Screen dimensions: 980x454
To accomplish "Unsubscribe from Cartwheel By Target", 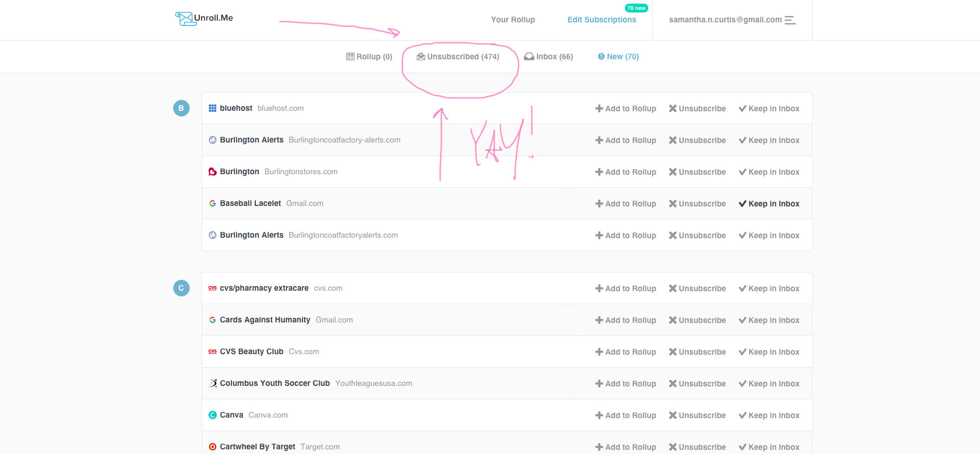I will pos(697,447).
